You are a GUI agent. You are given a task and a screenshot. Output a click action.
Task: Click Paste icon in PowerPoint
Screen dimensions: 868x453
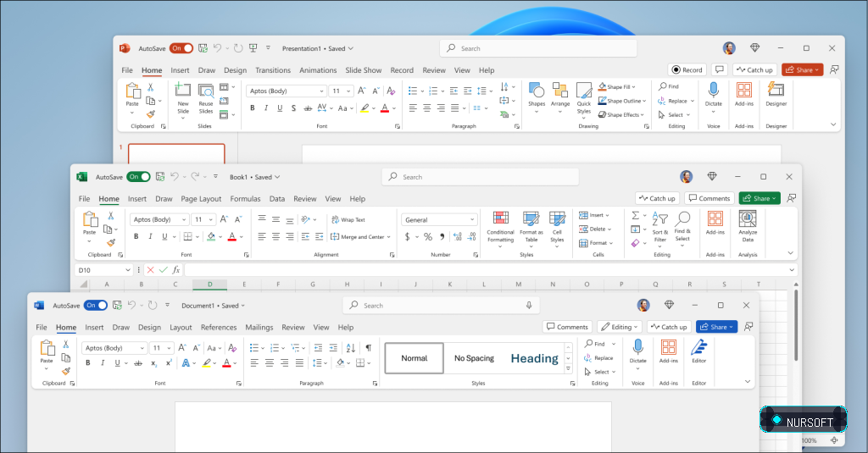pos(132,90)
